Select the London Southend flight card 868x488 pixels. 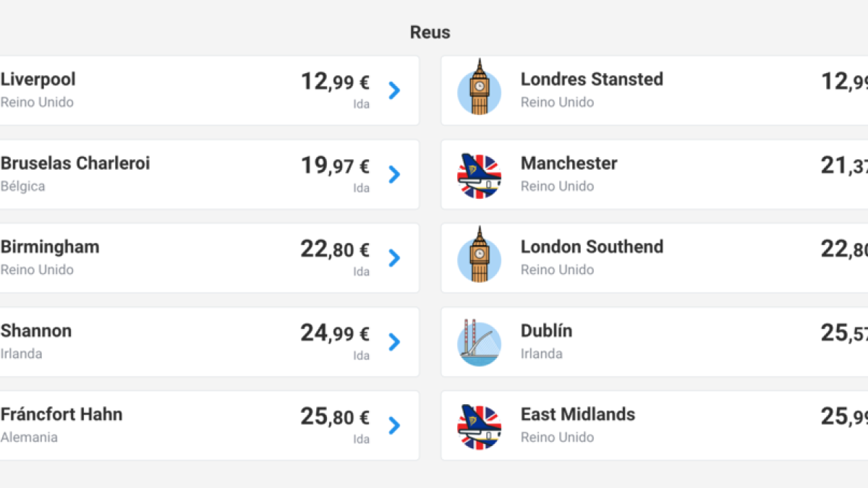point(651,257)
